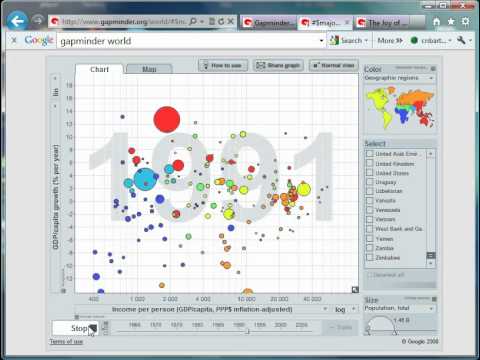480x360 pixels.
Task: Click the red China bubble on chart
Action: [167, 119]
